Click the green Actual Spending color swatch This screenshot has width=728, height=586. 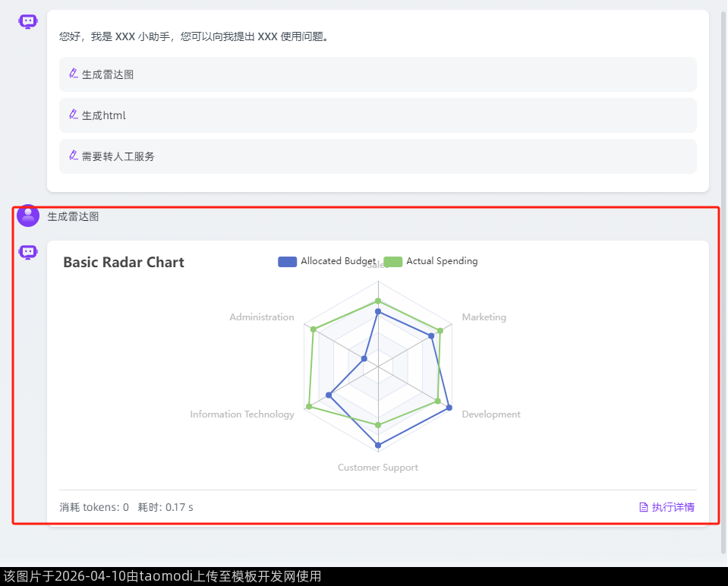[x=392, y=262]
